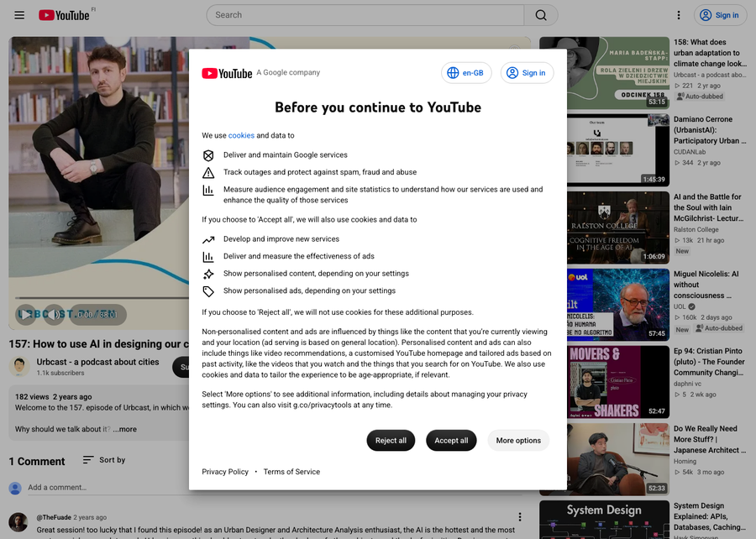Open the daphni vc channel name
The image size is (756, 539).
(687, 384)
